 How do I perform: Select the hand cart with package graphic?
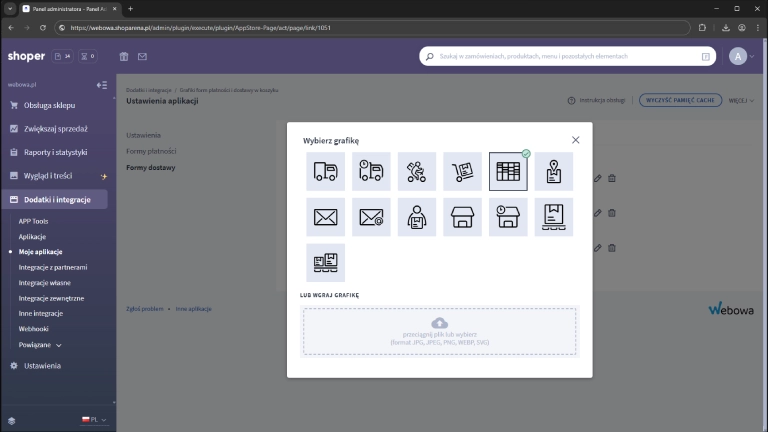point(462,171)
